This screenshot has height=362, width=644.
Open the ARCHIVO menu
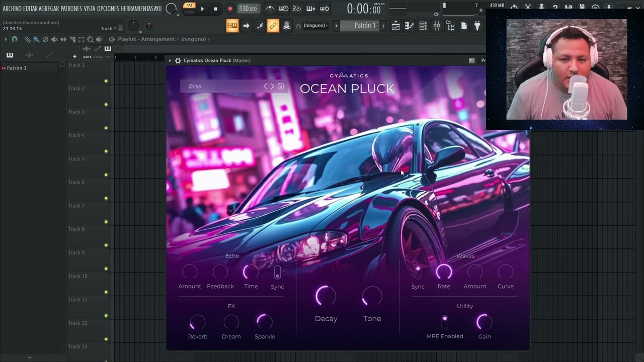point(12,9)
